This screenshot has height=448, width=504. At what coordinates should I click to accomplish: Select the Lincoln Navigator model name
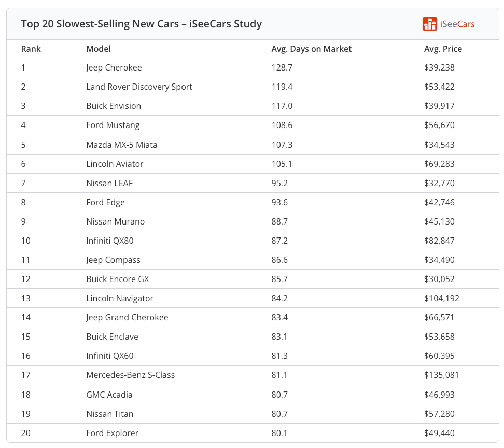120,298
